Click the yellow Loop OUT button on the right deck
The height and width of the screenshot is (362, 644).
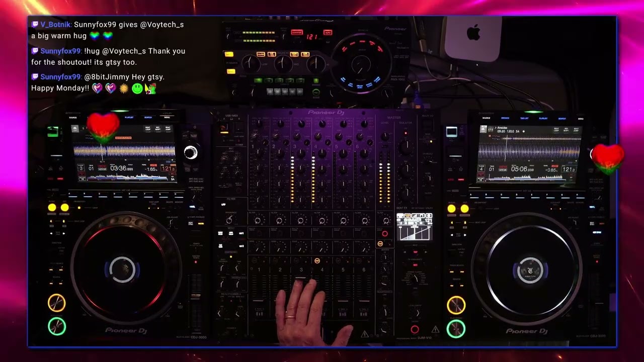point(464,209)
